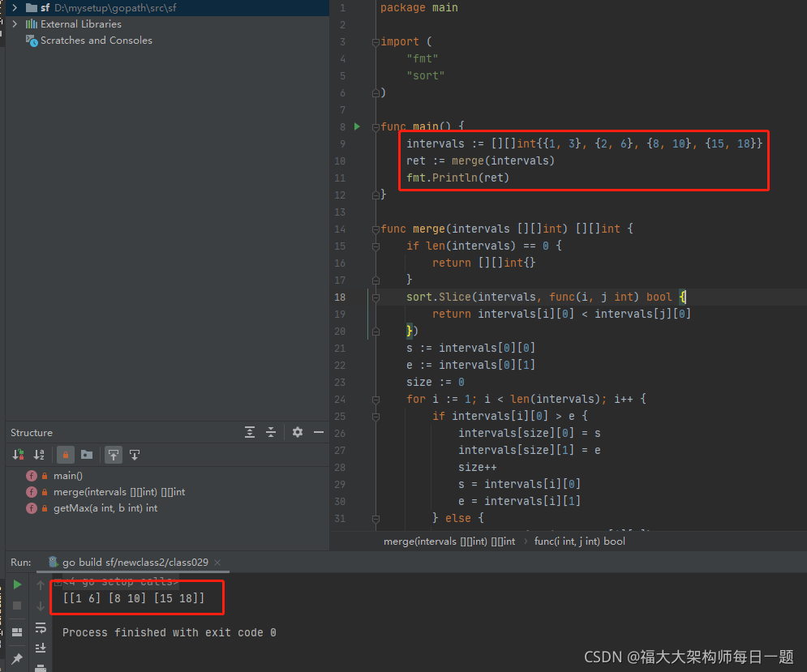Toggle show non-public lock filter

(x=66, y=455)
